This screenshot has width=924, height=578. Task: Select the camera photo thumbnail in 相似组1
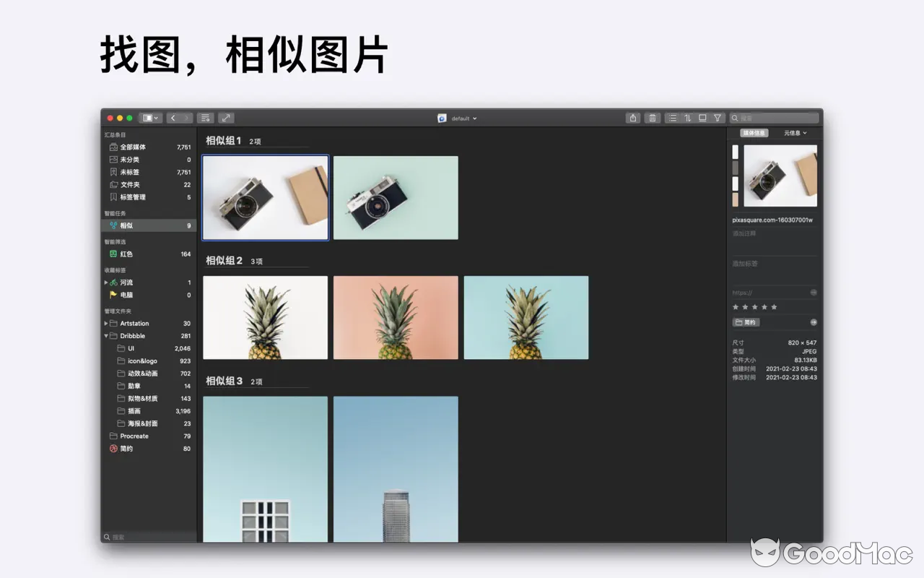(265, 197)
